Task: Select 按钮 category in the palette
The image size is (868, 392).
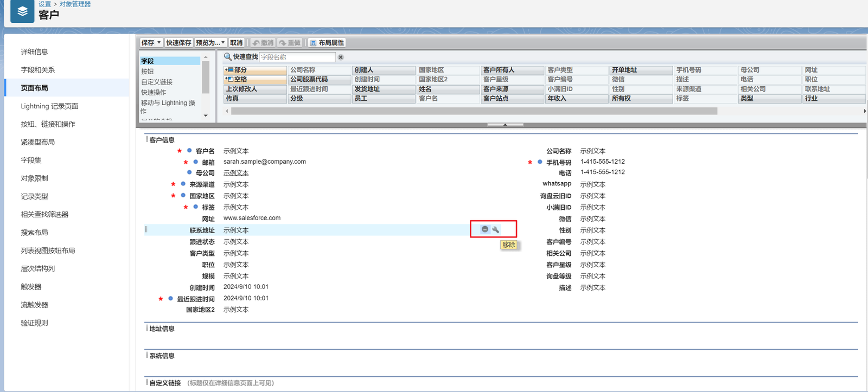Action: pyautogui.click(x=148, y=72)
